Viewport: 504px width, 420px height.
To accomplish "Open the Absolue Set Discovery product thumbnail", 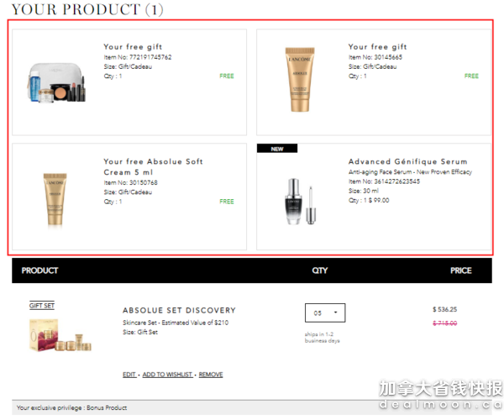I will coord(60,334).
